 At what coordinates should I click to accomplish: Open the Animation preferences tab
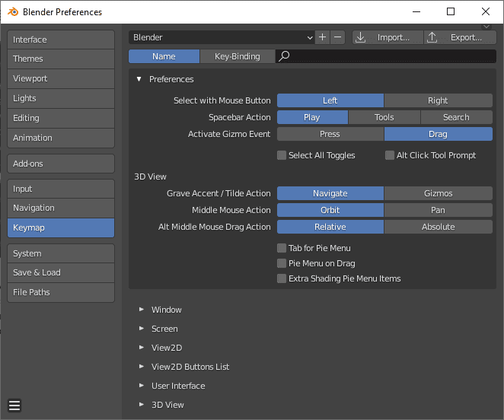(x=61, y=138)
